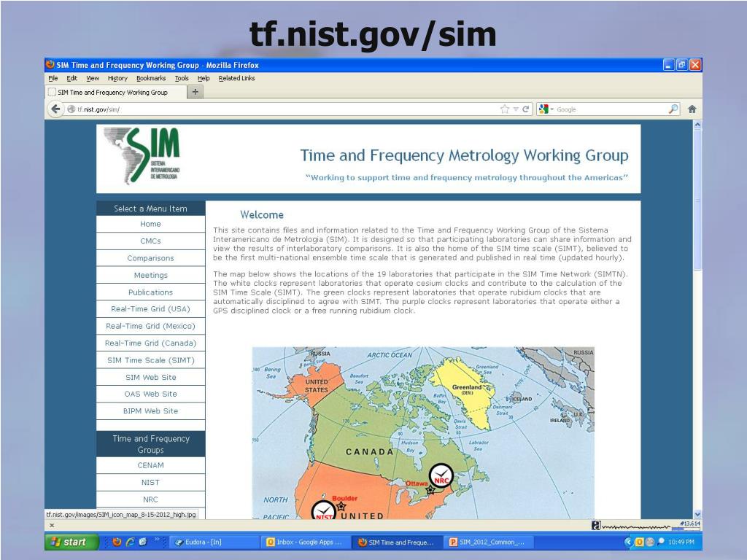Open a new tab with plus button
747x560 pixels.
point(195,92)
